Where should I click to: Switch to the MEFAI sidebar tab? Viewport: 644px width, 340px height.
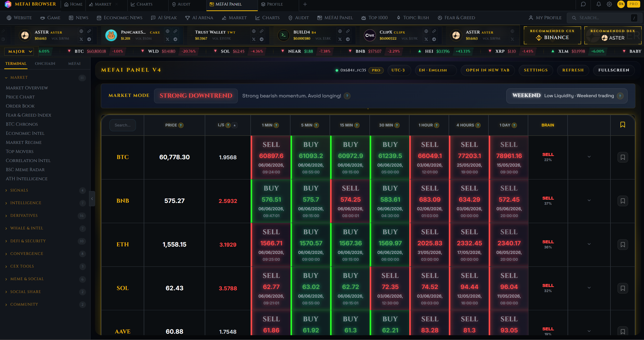click(74, 64)
